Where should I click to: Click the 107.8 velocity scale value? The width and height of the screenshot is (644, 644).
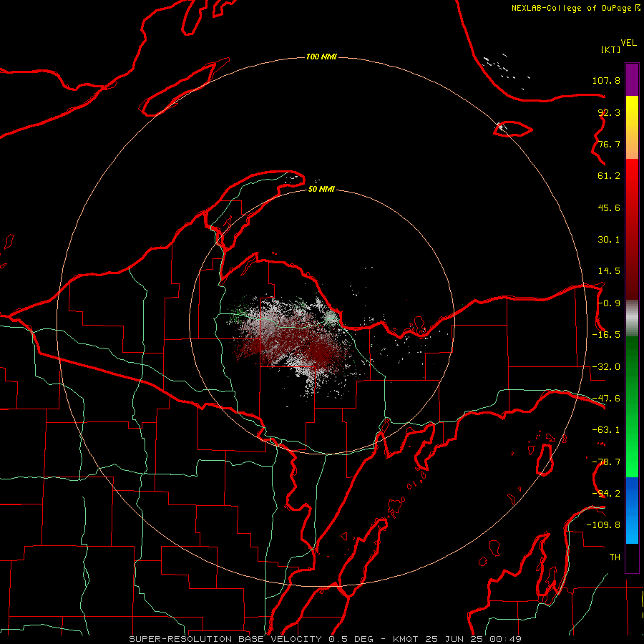[606, 80]
